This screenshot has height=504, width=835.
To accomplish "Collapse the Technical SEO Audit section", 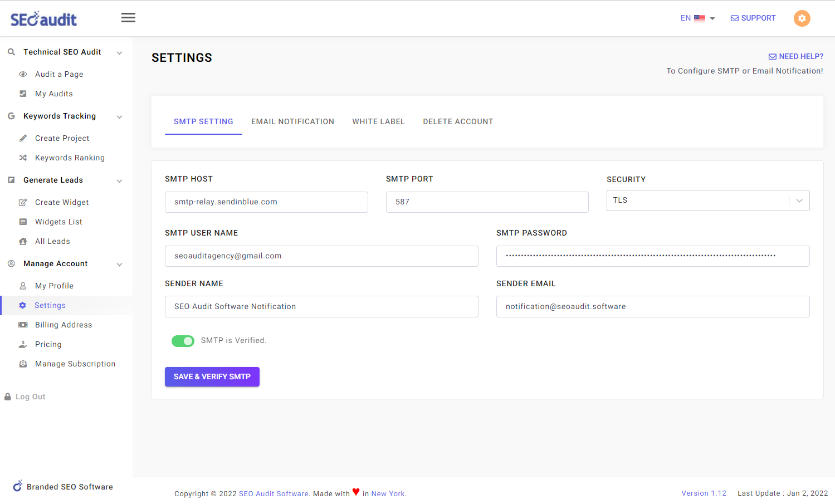I will pos(119,52).
